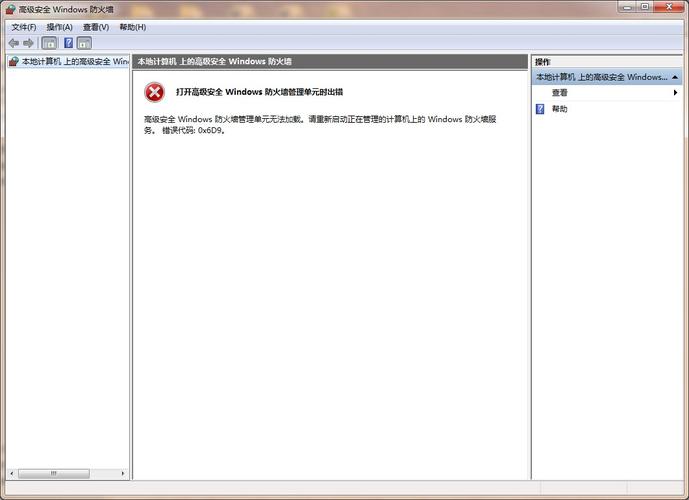Image resolution: width=689 pixels, height=500 pixels.
Task: Click the left scroll arrow of tree scrollbar
Action: pyautogui.click(x=12, y=473)
